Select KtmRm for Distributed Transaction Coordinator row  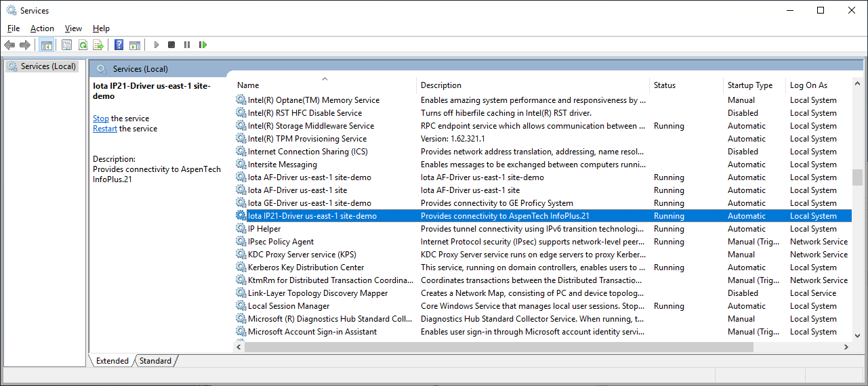point(542,280)
